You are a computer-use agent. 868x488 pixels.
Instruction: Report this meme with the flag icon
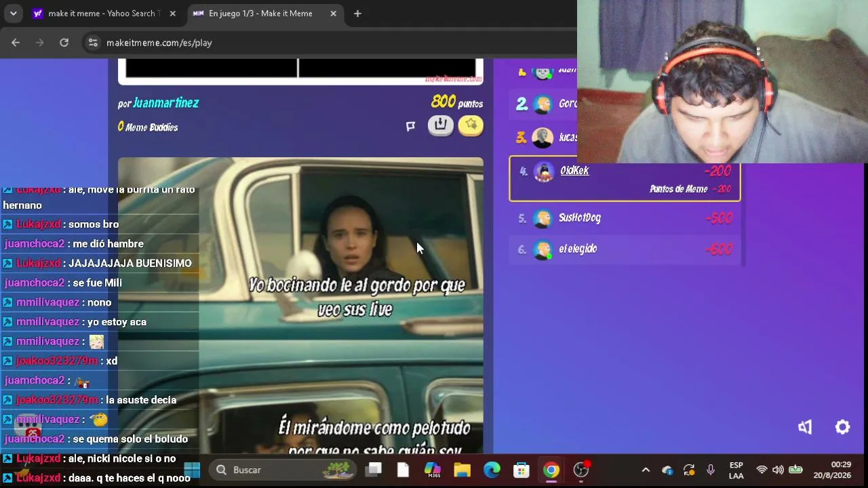coord(410,126)
